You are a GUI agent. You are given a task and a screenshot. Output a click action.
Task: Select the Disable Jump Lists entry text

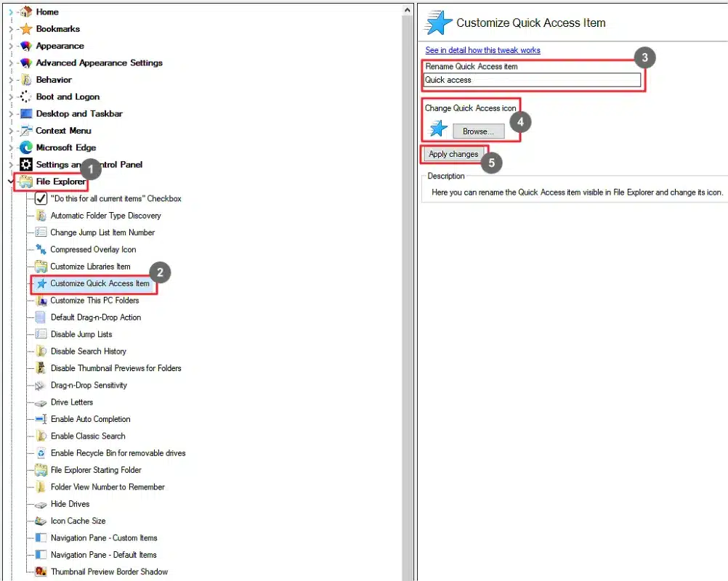(x=81, y=334)
